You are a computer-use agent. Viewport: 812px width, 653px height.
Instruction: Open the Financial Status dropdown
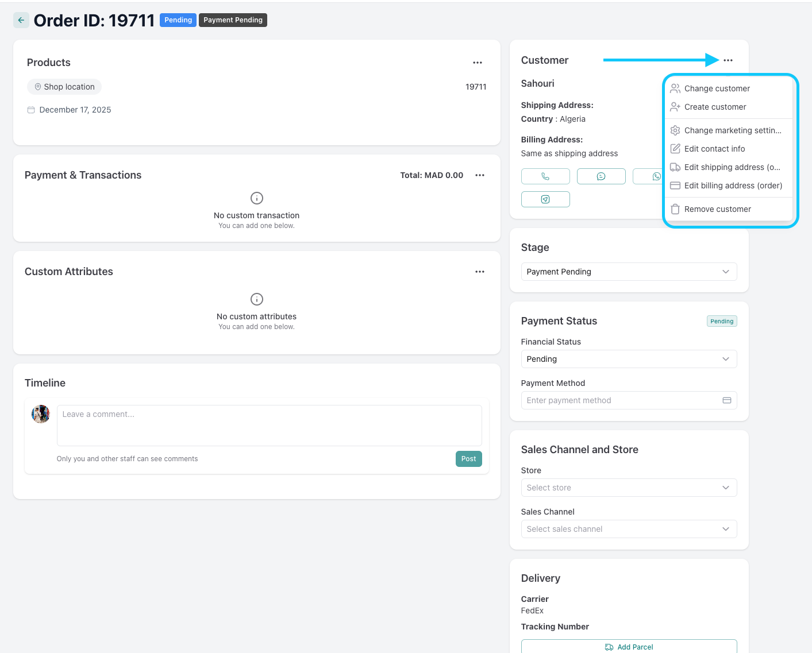coord(629,359)
